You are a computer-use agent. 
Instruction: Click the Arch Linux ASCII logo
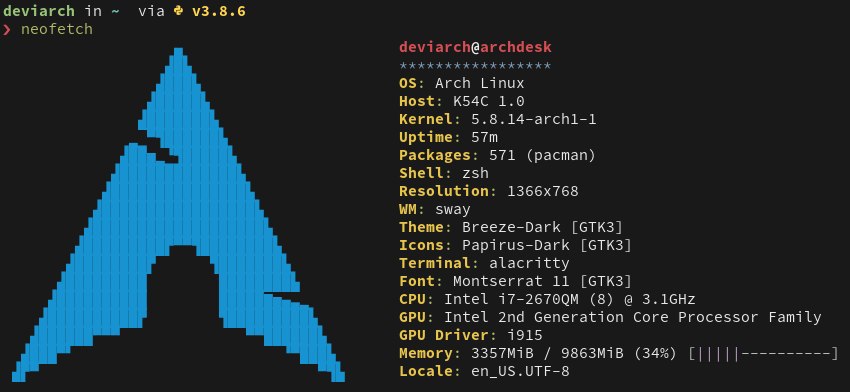[178, 215]
